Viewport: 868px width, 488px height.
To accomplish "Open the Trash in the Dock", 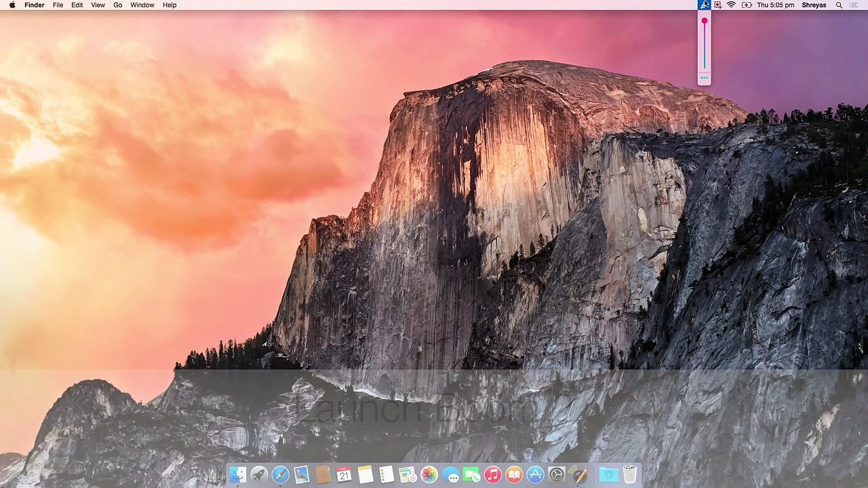I will point(630,474).
